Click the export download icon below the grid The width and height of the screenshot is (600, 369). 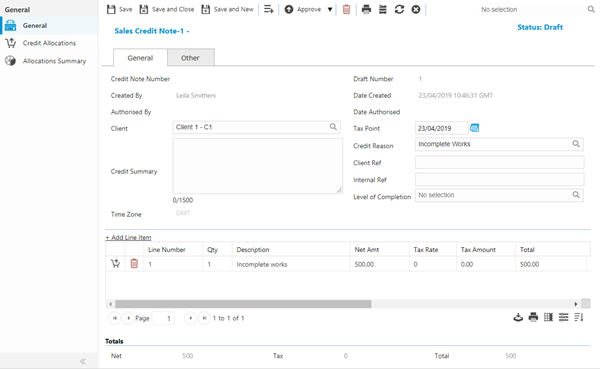tap(518, 317)
